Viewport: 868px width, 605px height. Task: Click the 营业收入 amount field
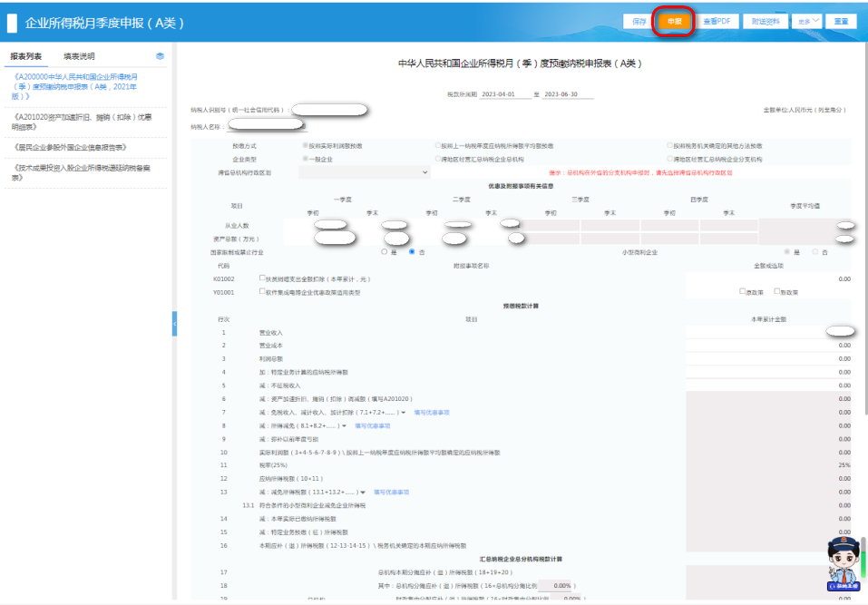pos(768,332)
